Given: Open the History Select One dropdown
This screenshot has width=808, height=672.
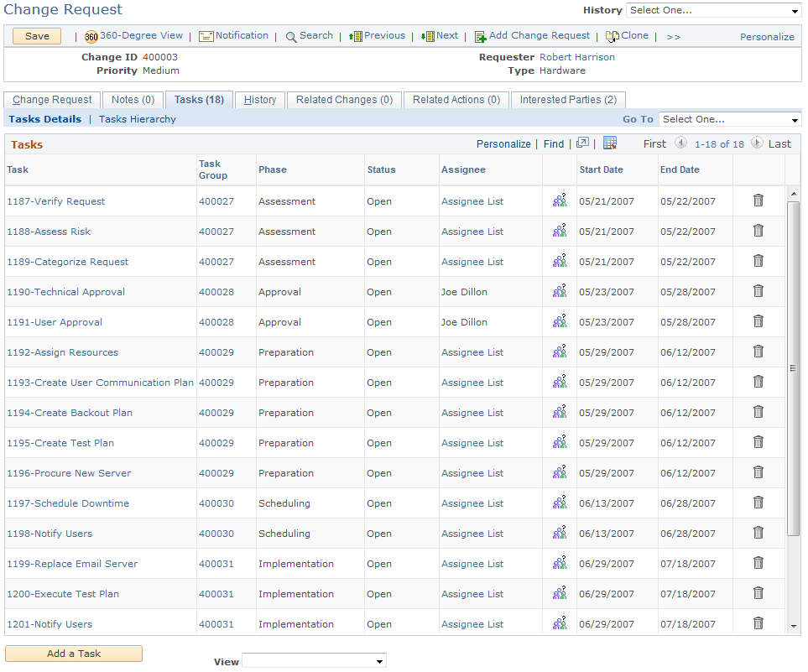Looking at the screenshot, I should [713, 9].
